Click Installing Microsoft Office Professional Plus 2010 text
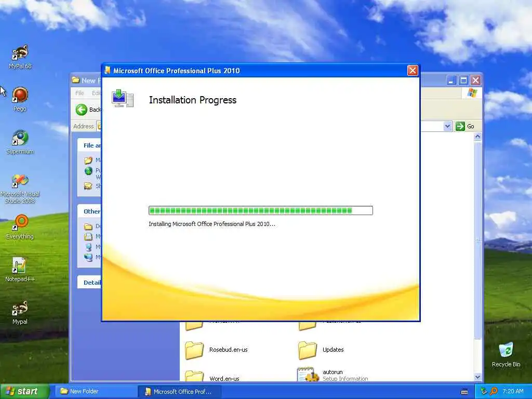The width and height of the screenshot is (532, 399). (212, 224)
